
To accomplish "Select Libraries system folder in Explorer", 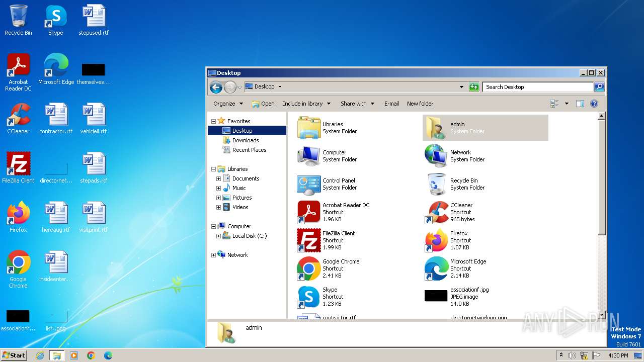I will point(358,128).
